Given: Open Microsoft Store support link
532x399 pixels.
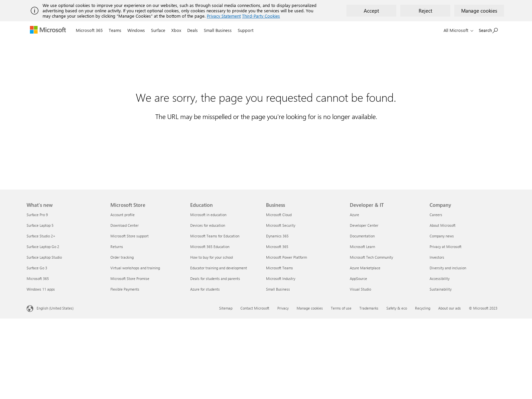Looking at the screenshot, I should pos(129,236).
